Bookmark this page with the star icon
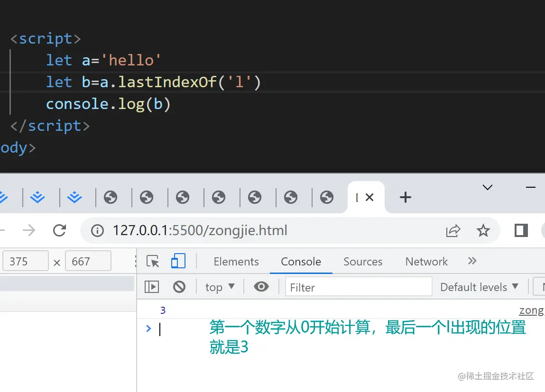 coord(483,230)
